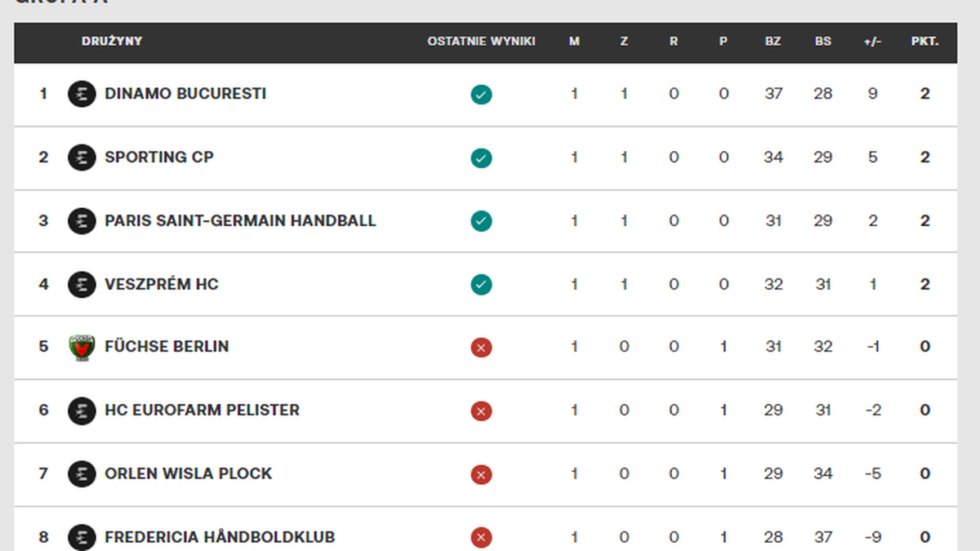The height and width of the screenshot is (551, 980).
Task: Click HC Eurofarm Pelister team logo
Action: (82, 410)
